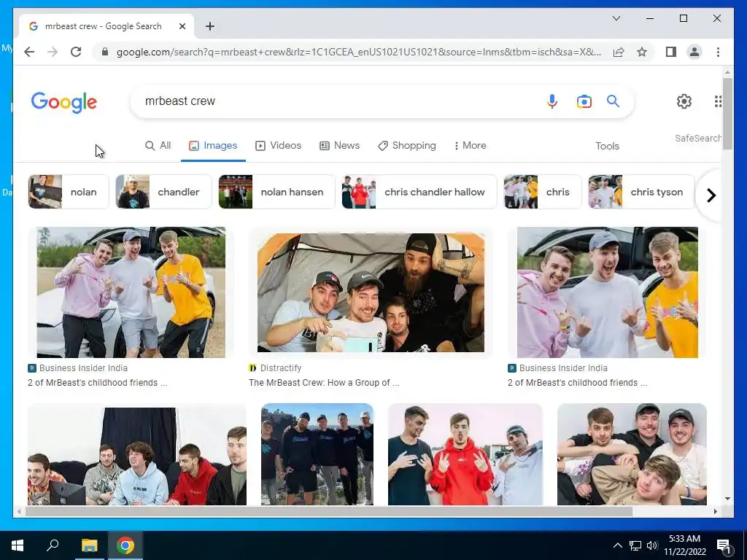
Task: Open the Chrome profile avatar
Action: [694, 52]
